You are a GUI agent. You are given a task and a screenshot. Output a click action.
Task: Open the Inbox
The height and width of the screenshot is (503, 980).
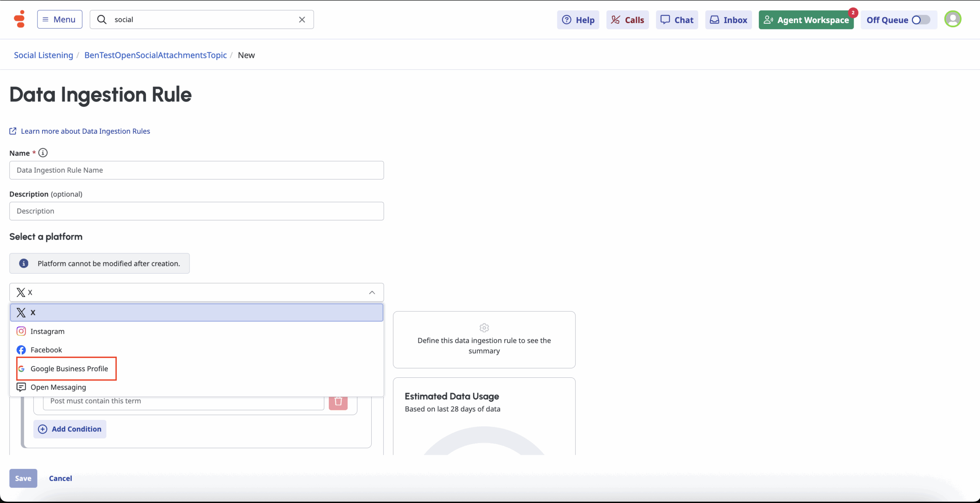[728, 20]
